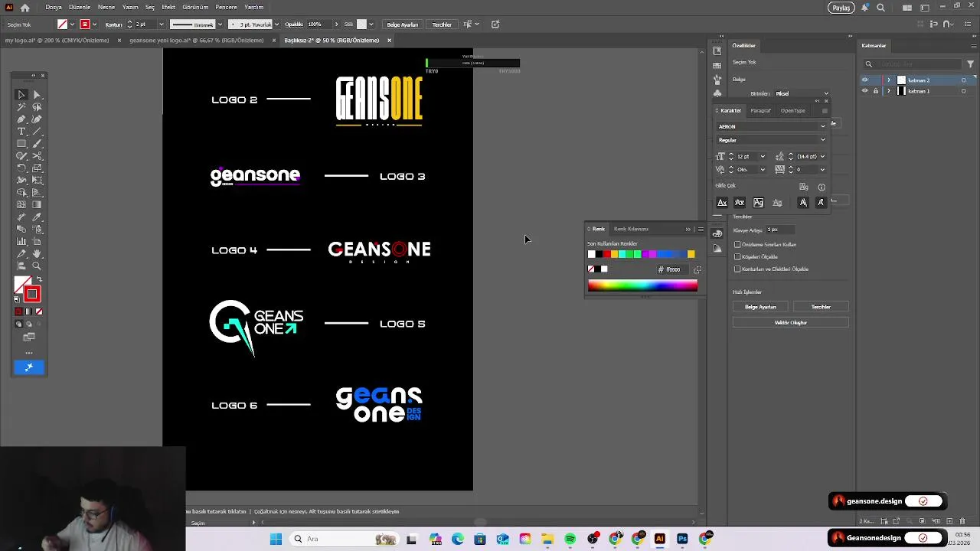Switch to Renk Kılavuzu tab
This screenshot has height=551, width=980.
tap(631, 229)
